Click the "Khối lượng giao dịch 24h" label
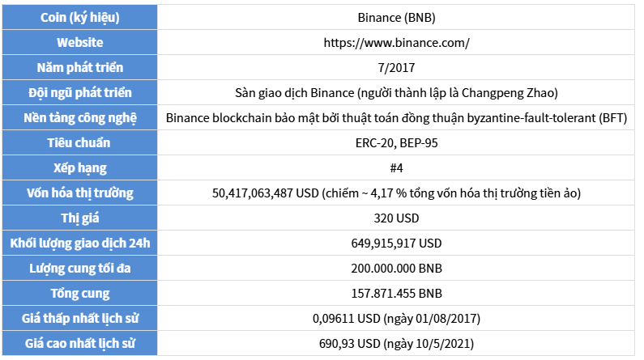644x360 pixels. [x=80, y=244]
